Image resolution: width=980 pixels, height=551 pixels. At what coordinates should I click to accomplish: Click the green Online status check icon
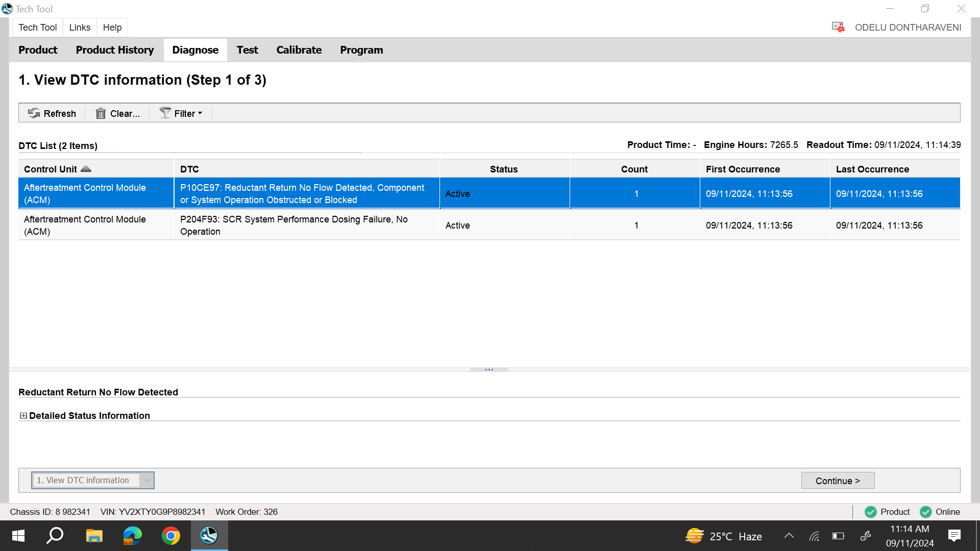coord(925,512)
